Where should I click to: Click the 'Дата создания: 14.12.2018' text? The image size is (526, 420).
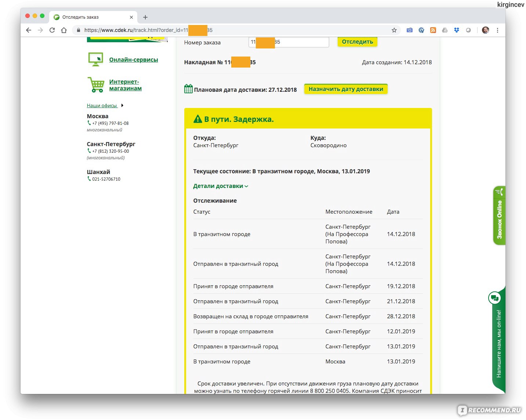[x=397, y=62]
